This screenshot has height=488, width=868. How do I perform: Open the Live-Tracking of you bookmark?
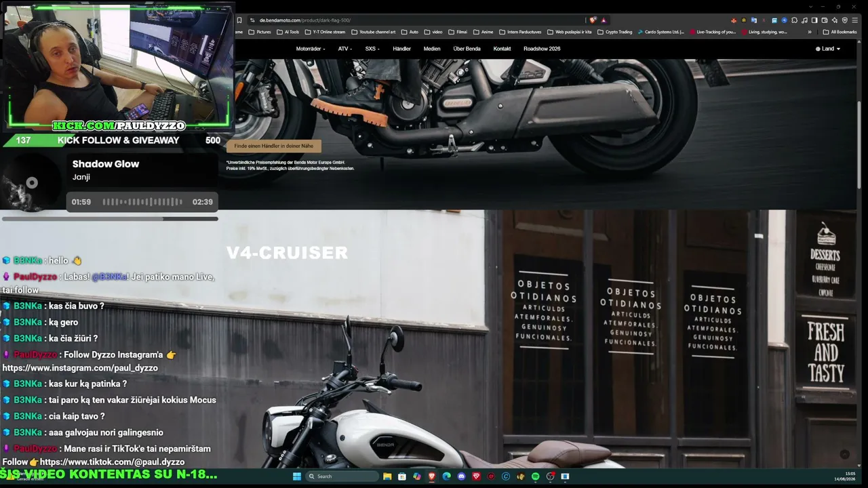pyautogui.click(x=711, y=32)
